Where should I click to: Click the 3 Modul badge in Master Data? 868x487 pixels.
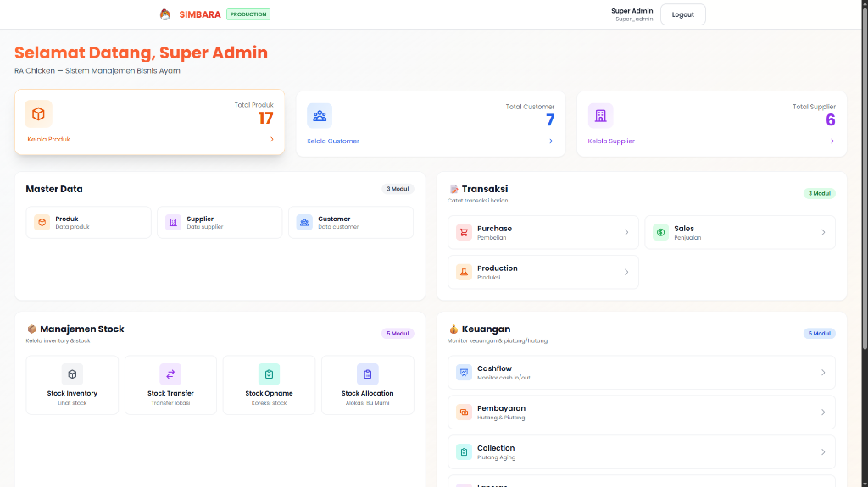(398, 189)
